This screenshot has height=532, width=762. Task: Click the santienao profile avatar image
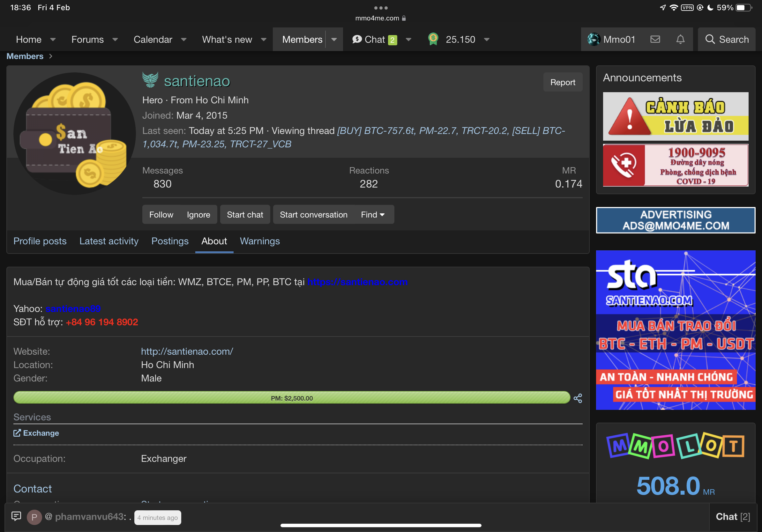(74, 134)
